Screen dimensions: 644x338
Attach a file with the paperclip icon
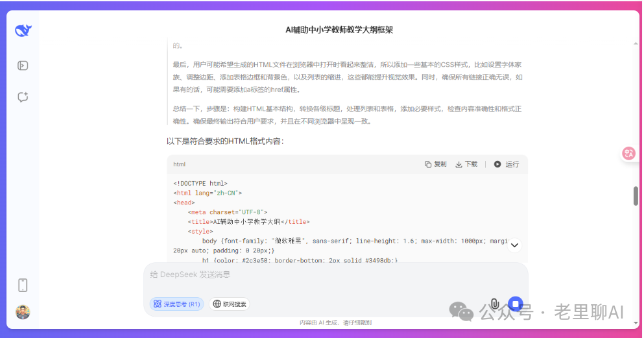pyautogui.click(x=494, y=304)
